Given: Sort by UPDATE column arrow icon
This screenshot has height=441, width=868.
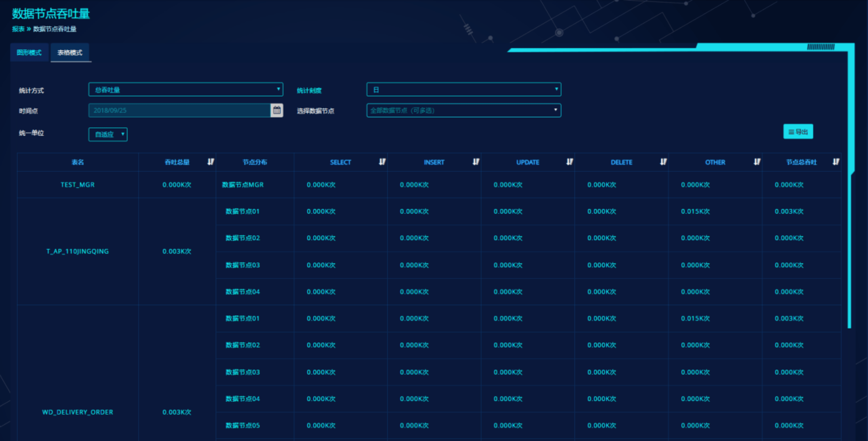Looking at the screenshot, I should point(570,162).
